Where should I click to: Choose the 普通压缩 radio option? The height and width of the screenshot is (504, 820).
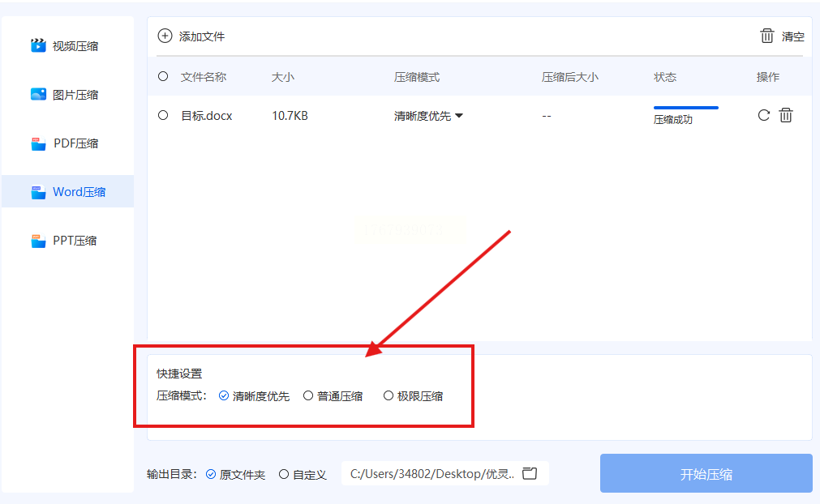pyautogui.click(x=333, y=396)
